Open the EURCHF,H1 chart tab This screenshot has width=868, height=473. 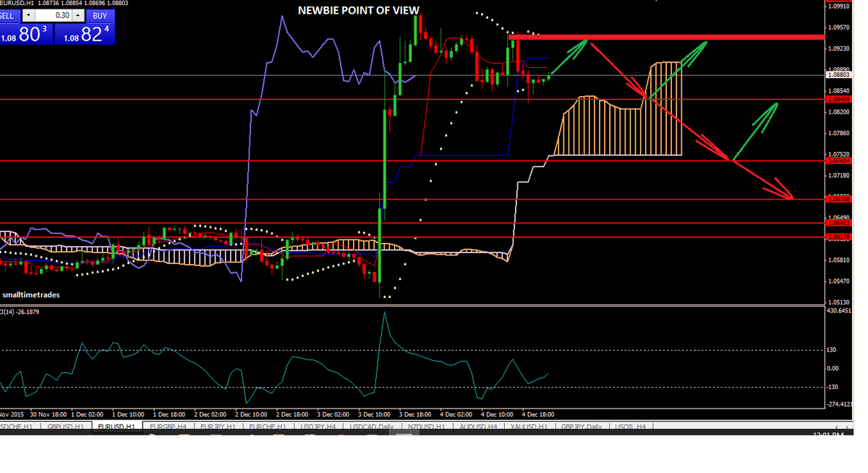[x=268, y=427]
